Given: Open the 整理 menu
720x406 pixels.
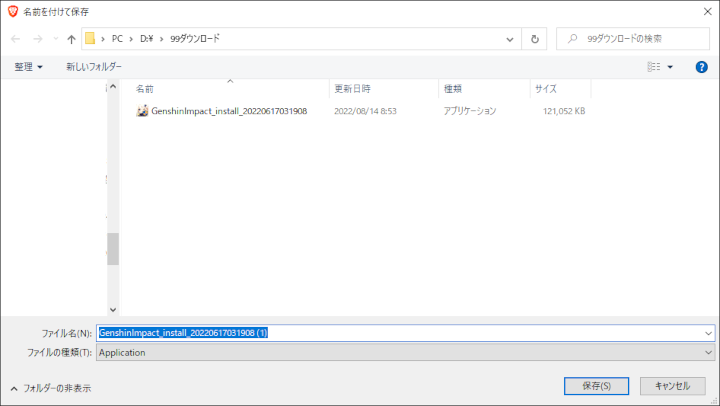Looking at the screenshot, I should click(x=28, y=67).
